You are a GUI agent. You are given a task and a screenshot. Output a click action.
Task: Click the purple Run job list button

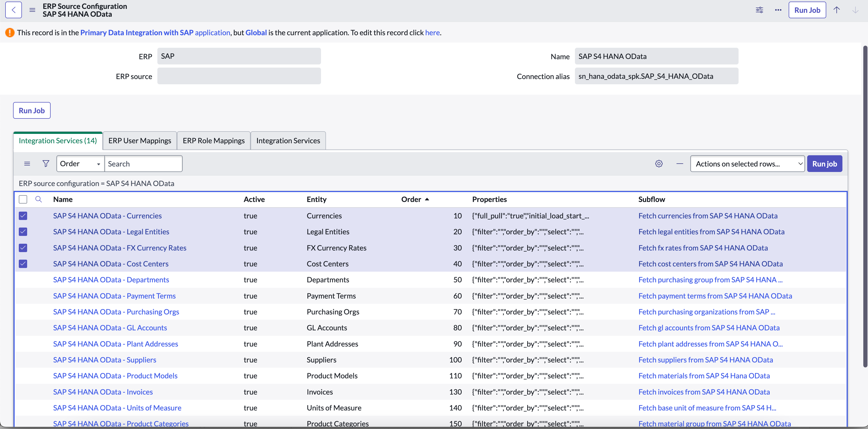click(824, 164)
